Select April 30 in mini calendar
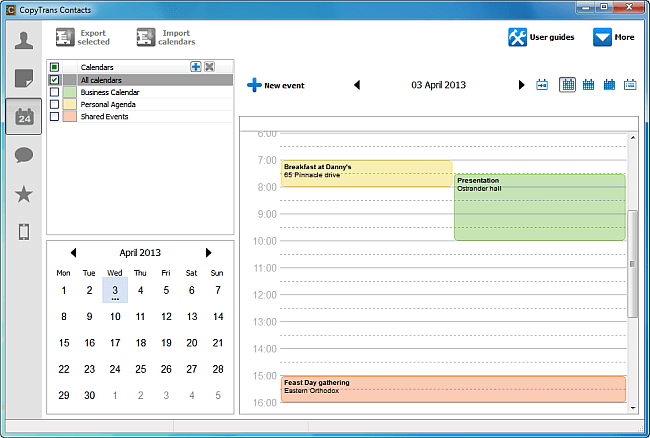Screen dimensions: 650x438 coord(90,395)
